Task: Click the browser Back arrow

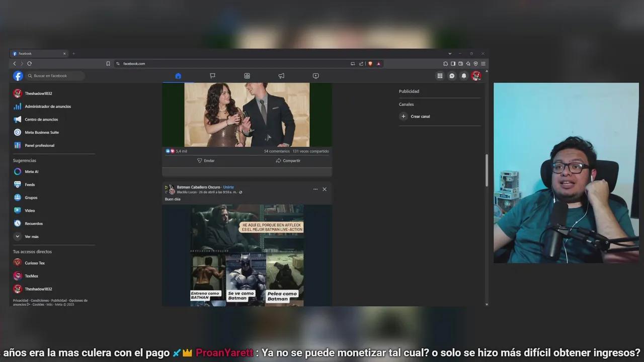Action: [15, 63]
